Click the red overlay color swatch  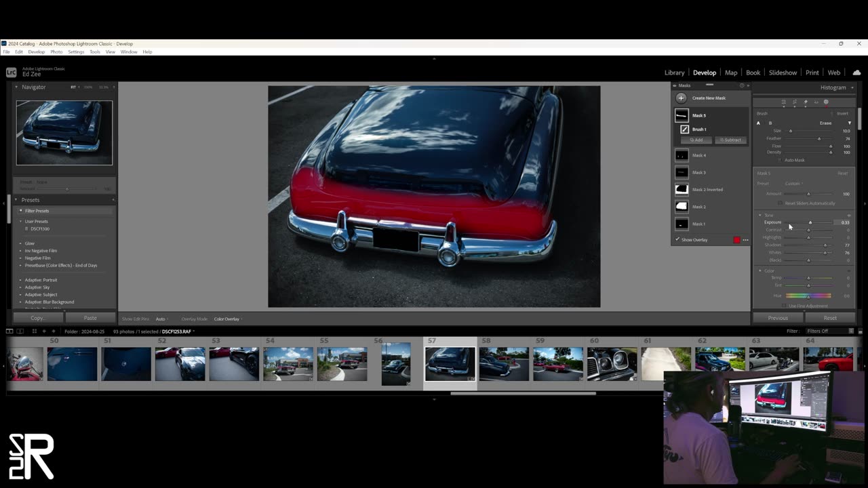(x=736, y=240)
